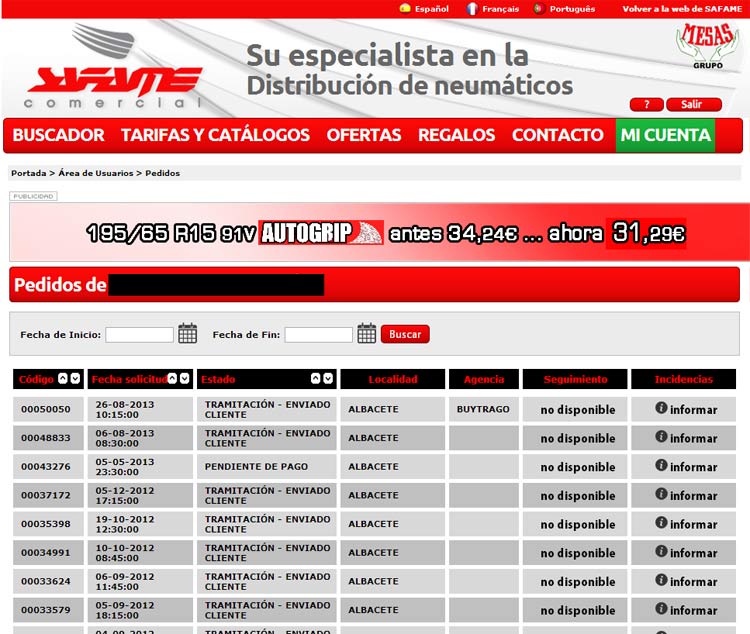Click Localidad column header
Screen dimensions: 750x634
(x=393, y=379)
